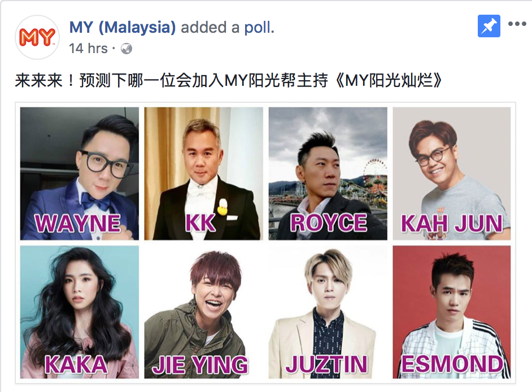
Task: Click the blue pinned post icon
Action: (489, 26)
